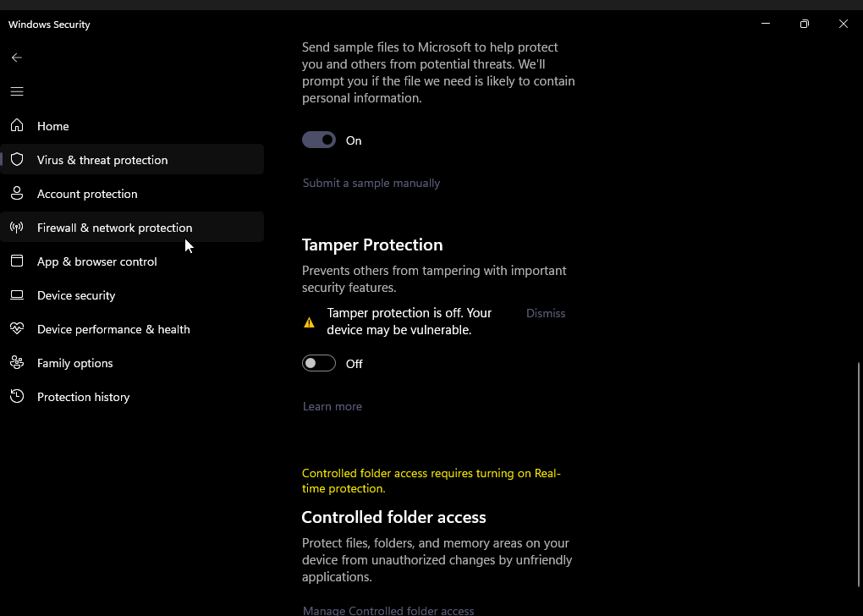Dismiss the tamper protection warning
863x616 pixels.
click(546, 313)
